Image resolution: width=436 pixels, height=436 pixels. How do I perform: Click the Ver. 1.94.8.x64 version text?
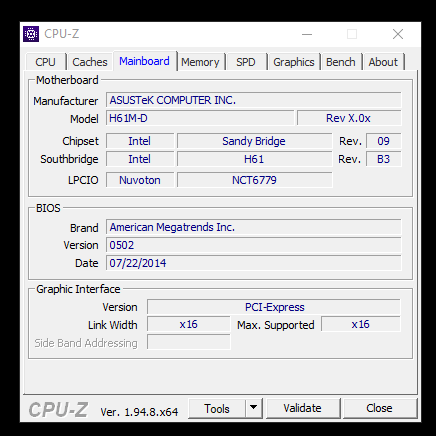139,412
